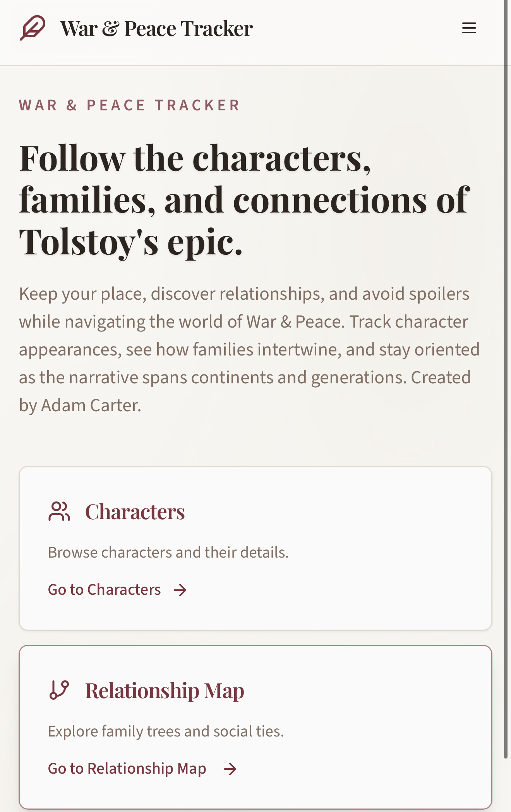Open the Characters card heading
The width and height of the screenshot is (511, 812).
(x=135, y=512)
